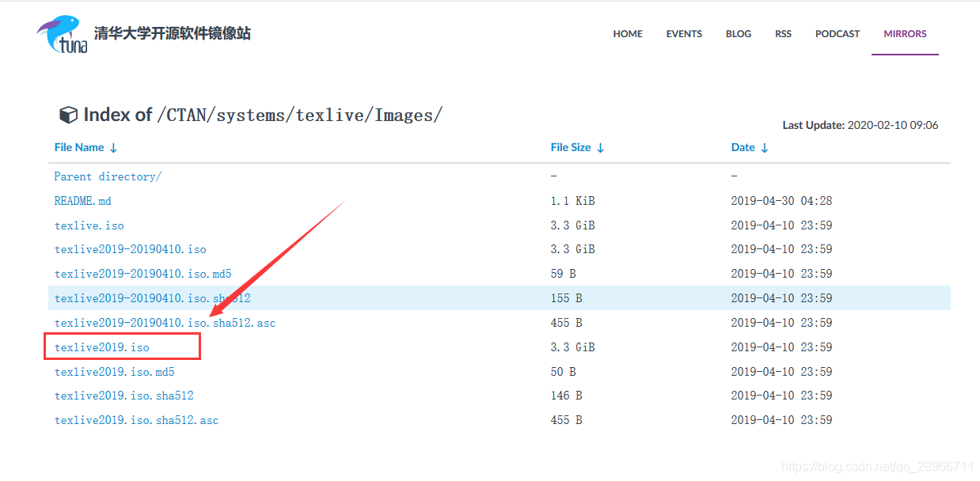980x481 pixels.
Task: Open the README.md file link
Action: pos(82,201)
